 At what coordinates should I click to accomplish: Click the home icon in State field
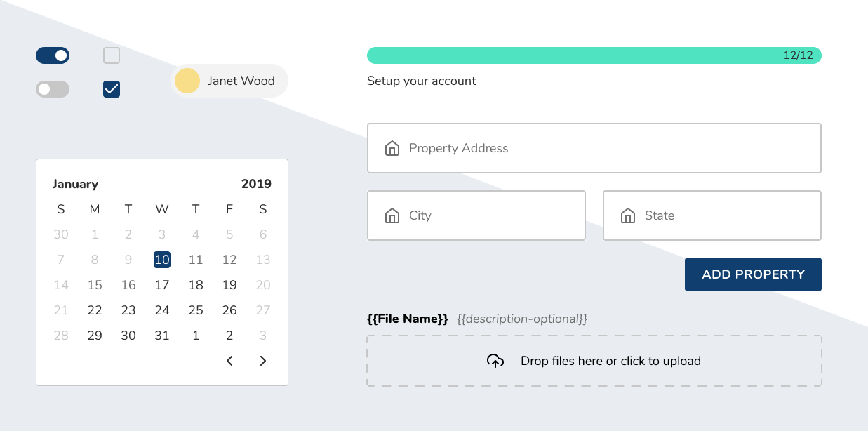point(628,215)
